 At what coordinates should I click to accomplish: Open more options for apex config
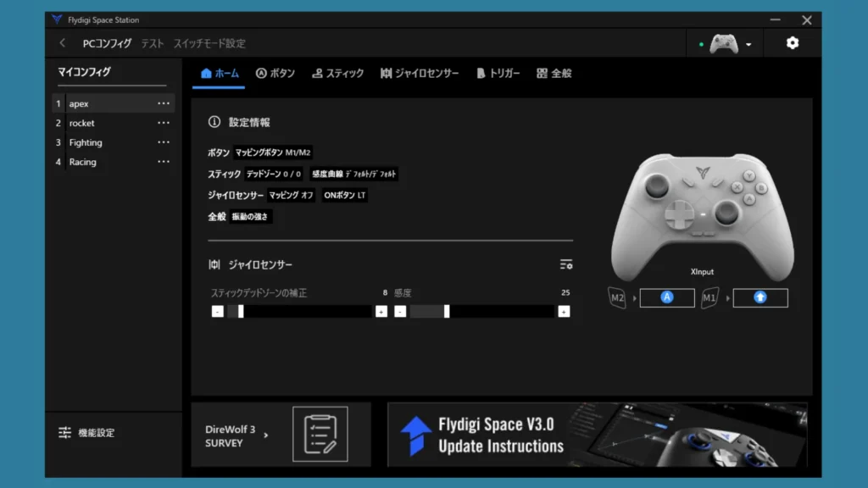tap(164, 103)
